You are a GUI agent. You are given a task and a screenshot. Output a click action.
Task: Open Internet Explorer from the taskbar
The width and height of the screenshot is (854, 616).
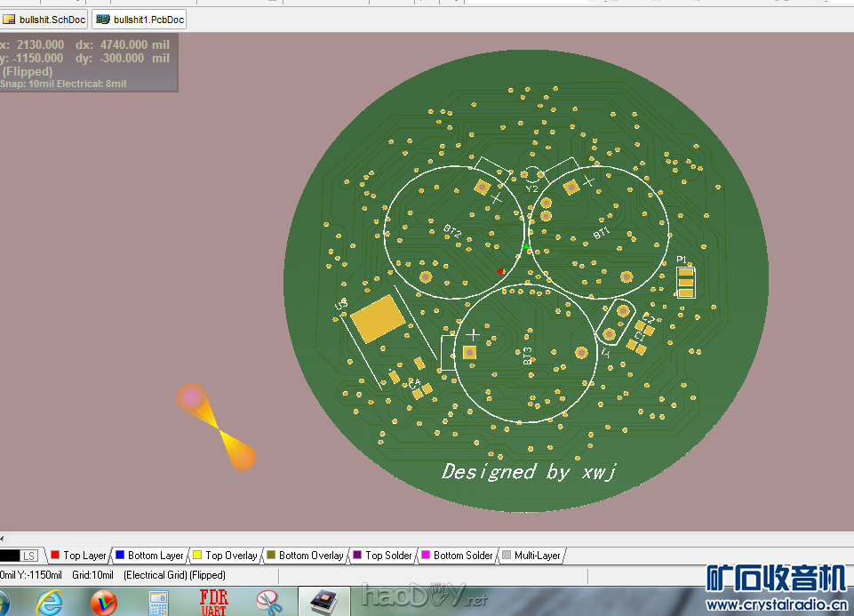pyautogui.click(x=50, y=603)
